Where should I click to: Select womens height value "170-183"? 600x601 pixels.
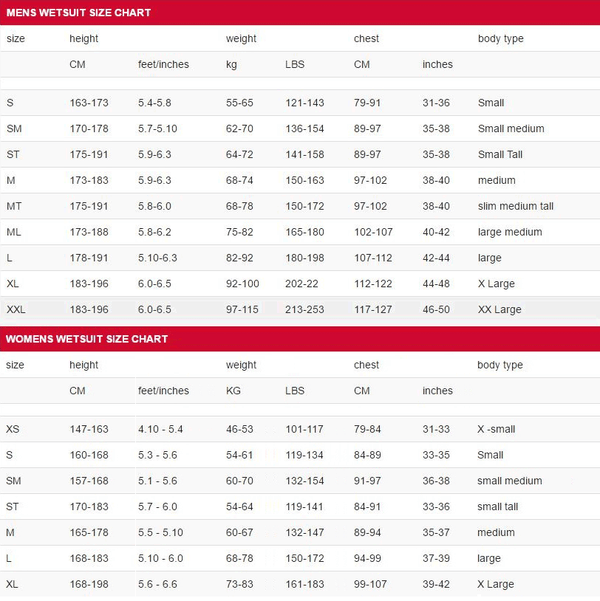[89, 507]
